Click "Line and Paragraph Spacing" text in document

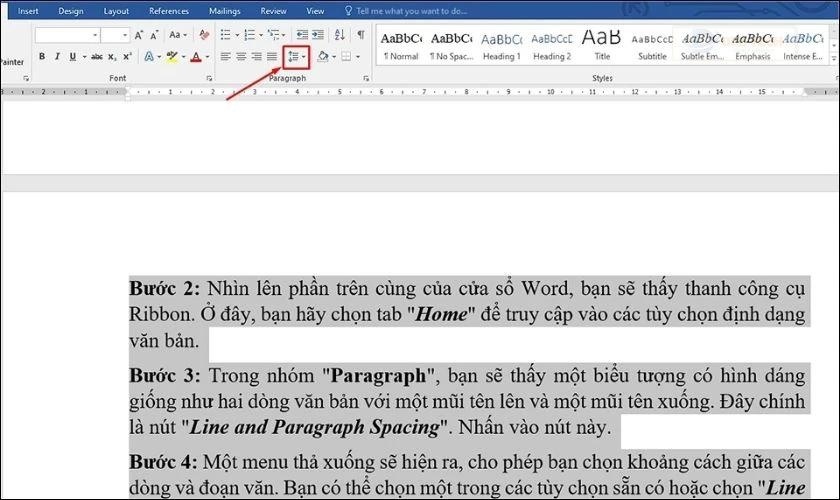coord(315,427)
